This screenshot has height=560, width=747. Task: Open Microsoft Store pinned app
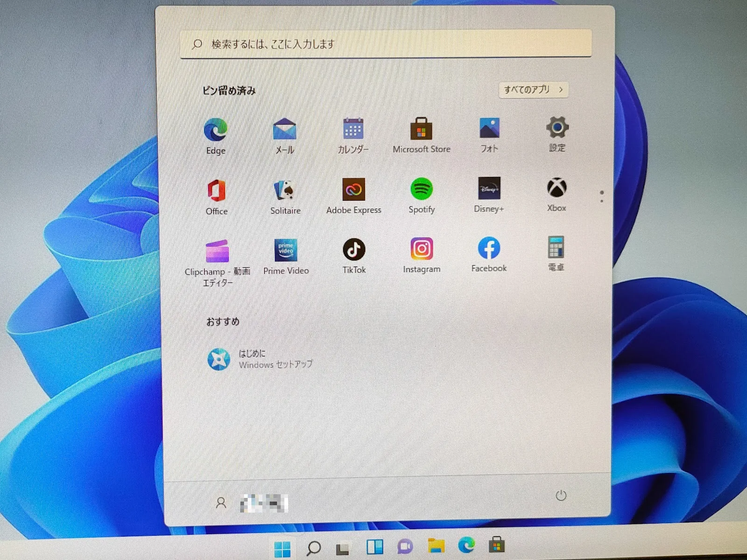421,135
